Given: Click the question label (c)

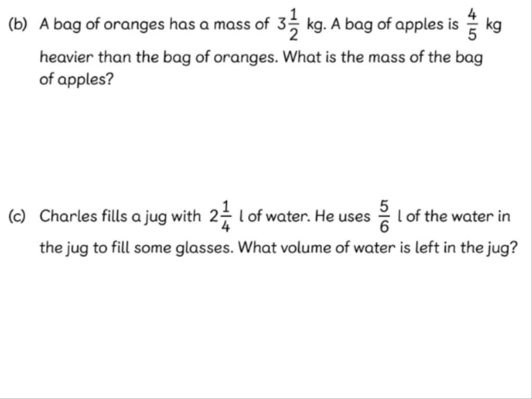Looking at the screenshot, I should coord(17,216).
